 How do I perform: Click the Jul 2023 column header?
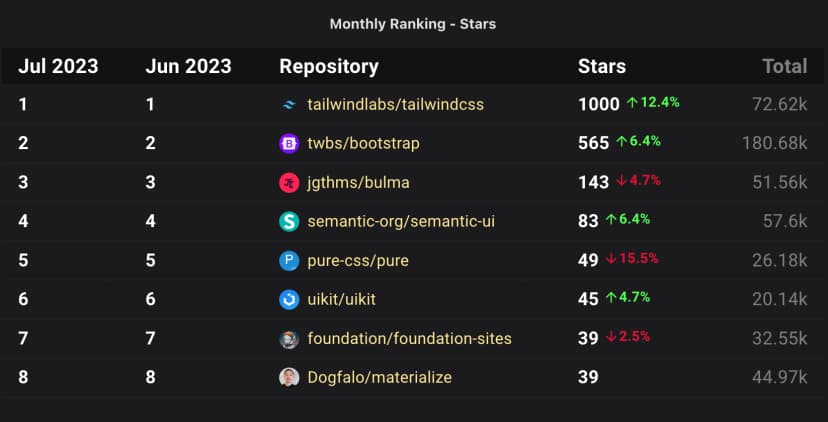coord(58,67)
